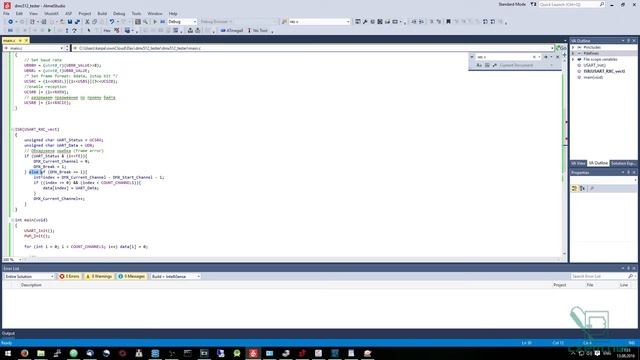
Task: Open the Edit menu
Action: coord(19,13)
